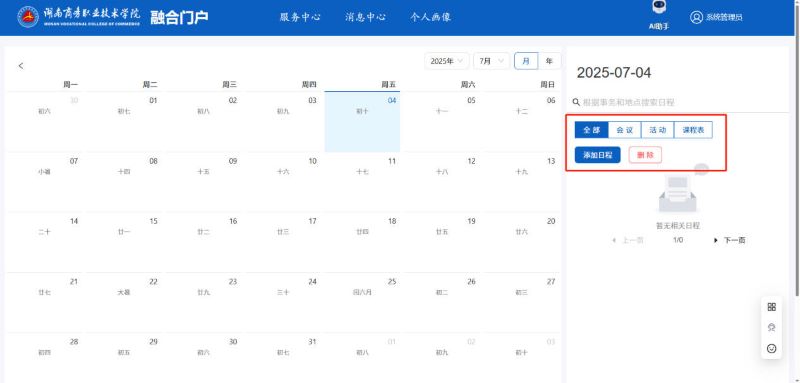The height and width of the screenshot is (383, 800).
Task: Click the back arrow above the calendar
Action: 20,66
